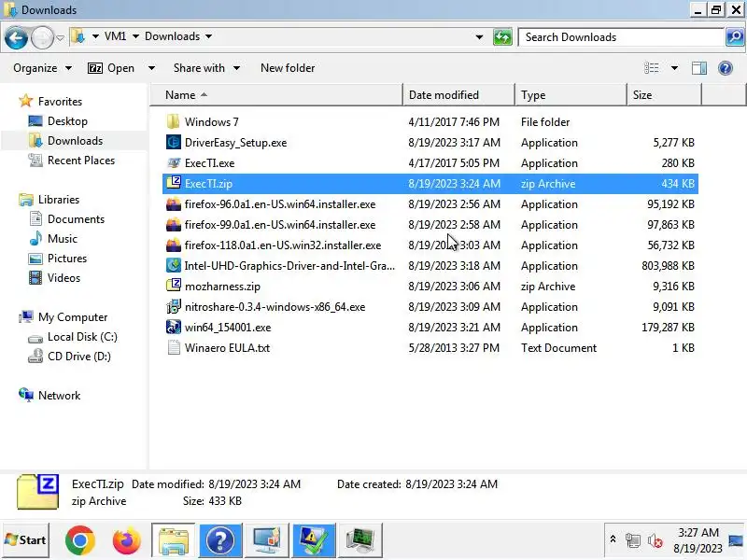The image size is (747, 560).
Task: Select the Windows 7 folder icon
Action: [x=174, y=121]
